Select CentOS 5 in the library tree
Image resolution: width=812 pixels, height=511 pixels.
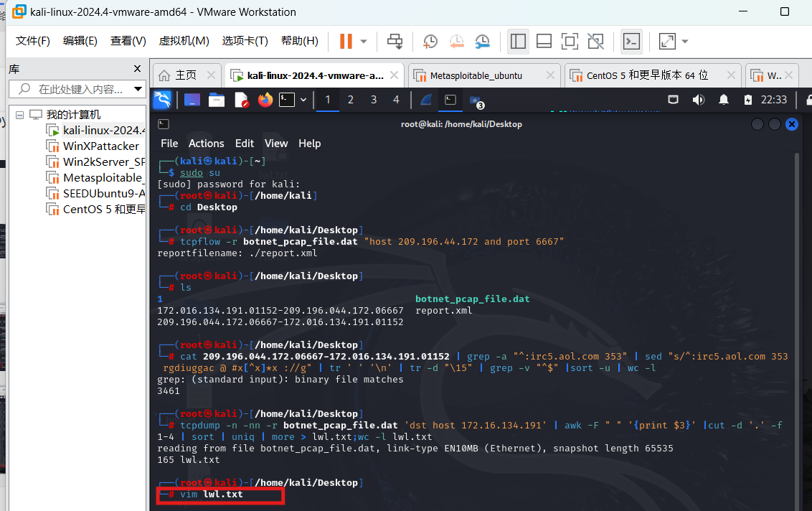point(96,210)
